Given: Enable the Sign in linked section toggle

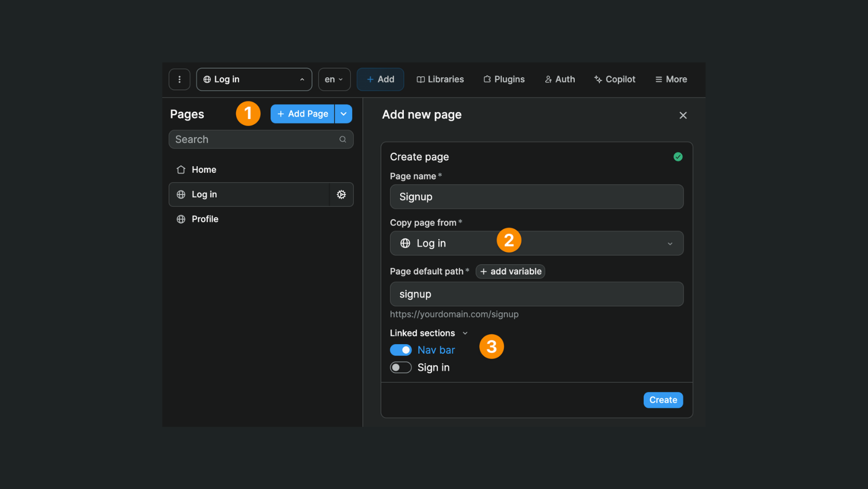Looking at the screenshot, I should coord(401,368).
